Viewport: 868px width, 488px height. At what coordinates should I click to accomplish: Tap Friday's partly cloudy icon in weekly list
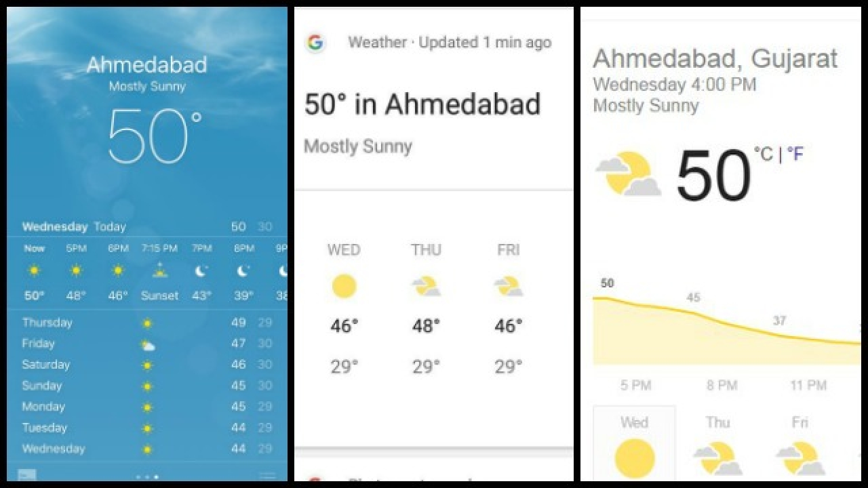[x=147, y=345]
